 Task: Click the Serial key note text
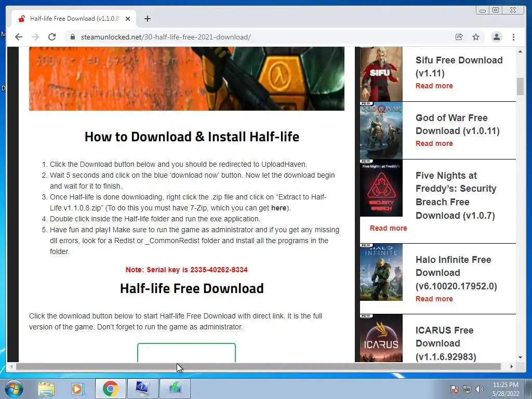pos(187,270)
